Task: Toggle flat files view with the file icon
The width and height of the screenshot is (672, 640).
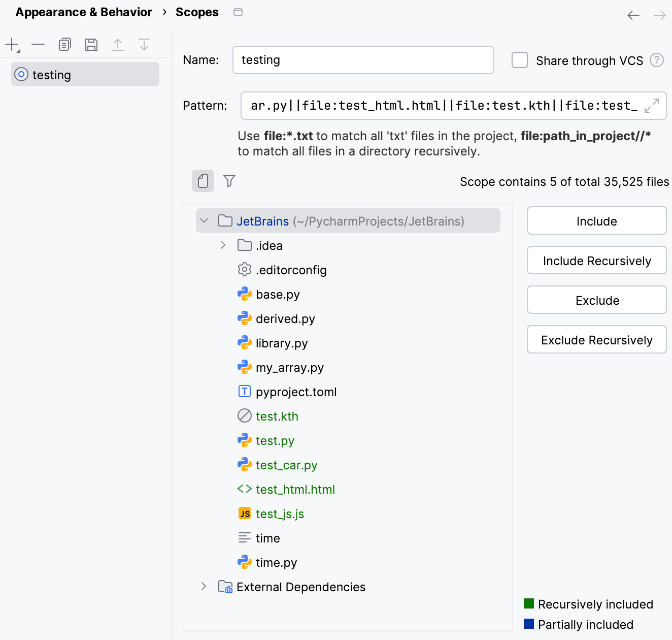Action: pyautogui.click(x=203, y=181)
